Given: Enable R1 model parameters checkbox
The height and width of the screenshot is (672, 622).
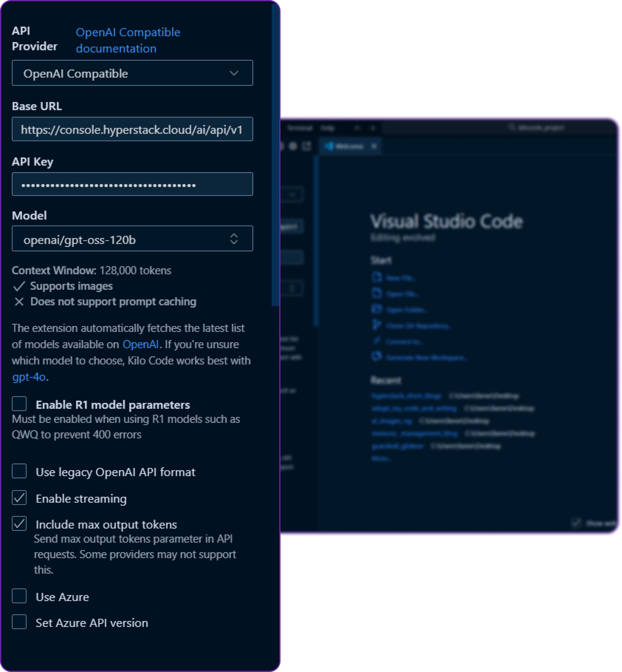Looking at the screenshot, I should point(19,404).
